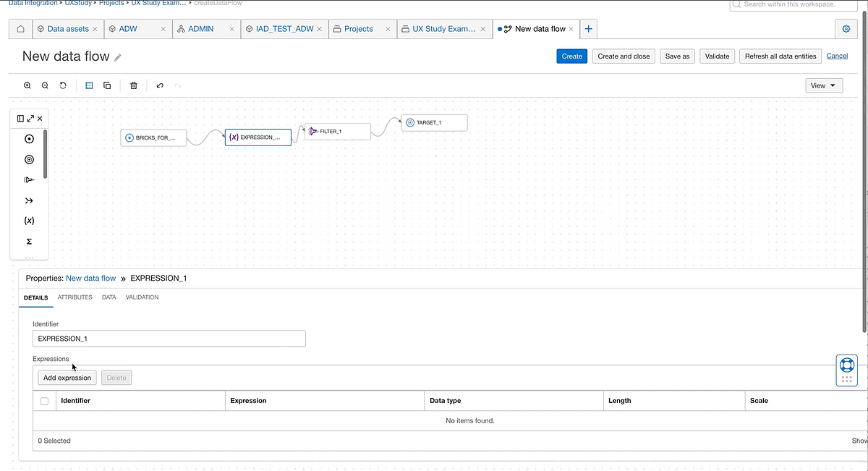Undo the last canvas change
The image size is (868, 471).
tap(159, 85)
